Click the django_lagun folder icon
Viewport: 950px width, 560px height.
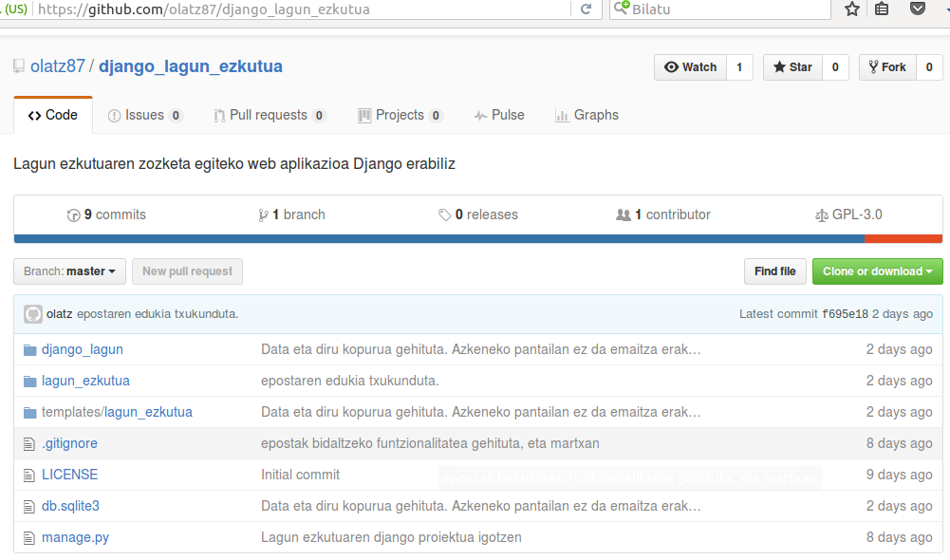coord(29,349)
